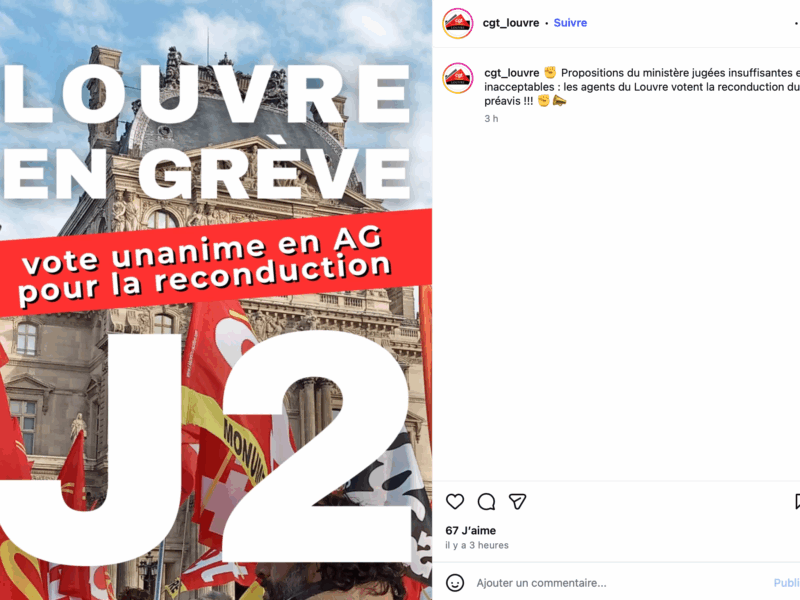This screenshot has height=600, width=800.
Task: Click the cgt_louvre avatar beside the caption
Action: (x=457, y=78)
